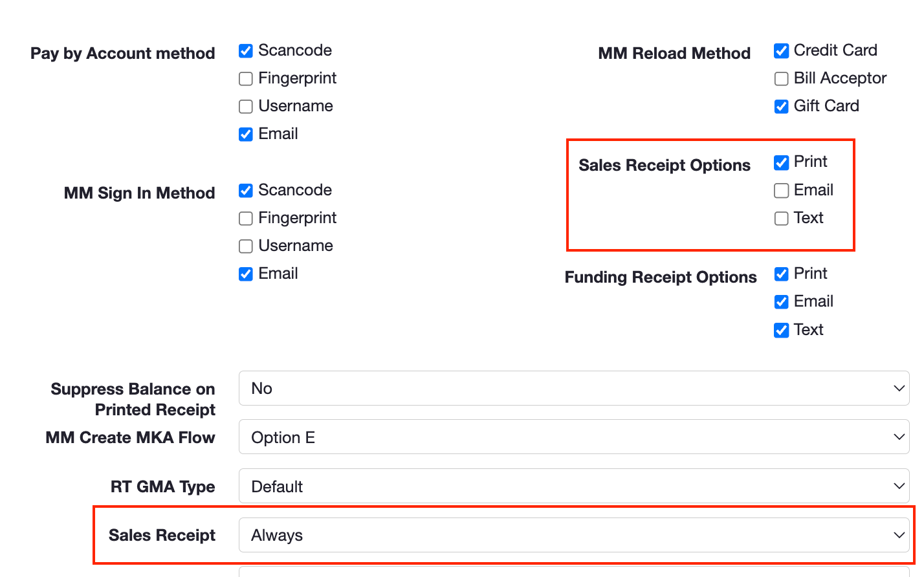This screenshot has width=924, height=577.
Task: Enable Fingerprint for MM Sign In Method
Action: (x=246, y=219)
